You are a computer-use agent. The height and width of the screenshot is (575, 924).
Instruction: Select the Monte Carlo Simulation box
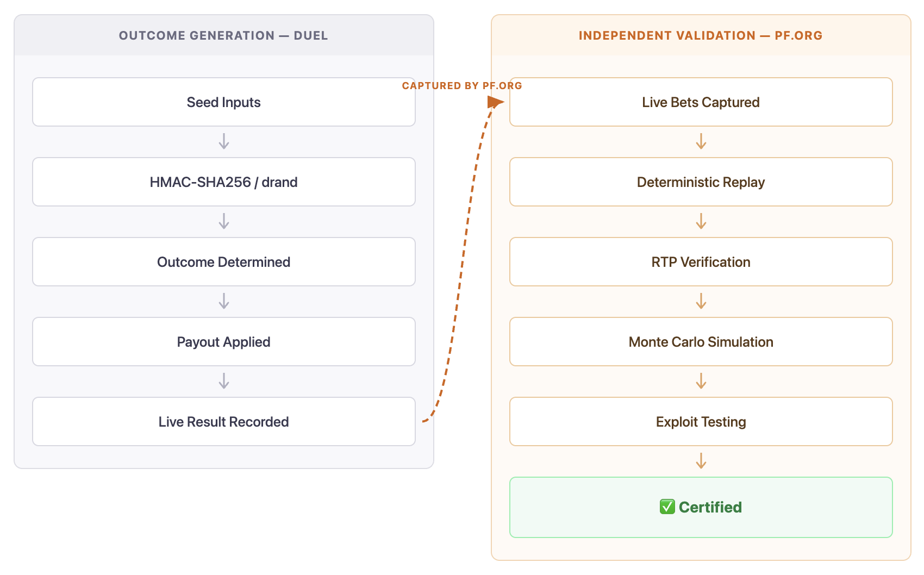[x=701, y=342]
